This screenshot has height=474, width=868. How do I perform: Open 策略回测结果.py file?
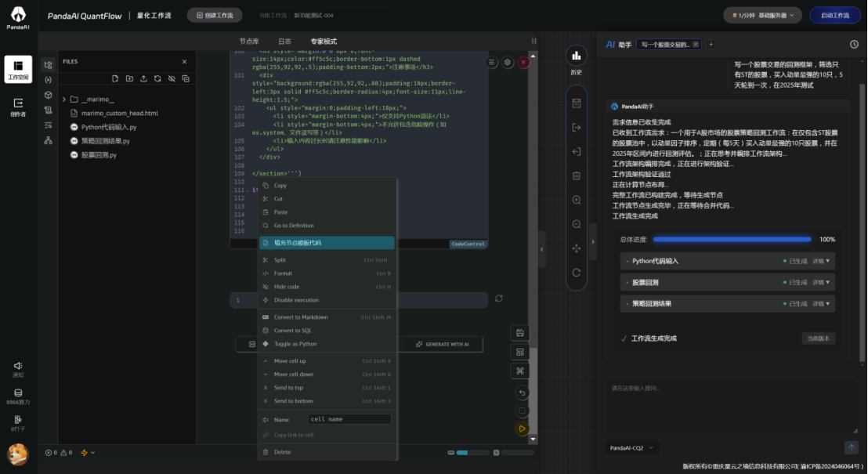click(x=105, y=141)
